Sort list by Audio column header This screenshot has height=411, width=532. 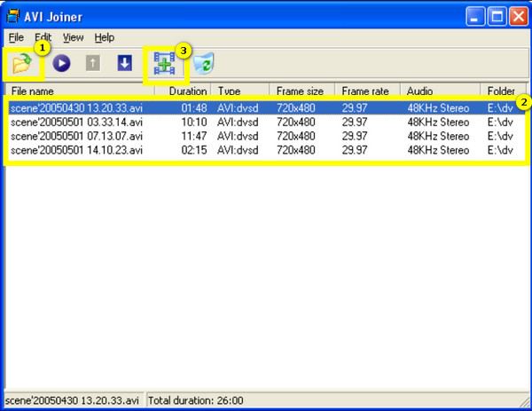click(x=440, y=91)
